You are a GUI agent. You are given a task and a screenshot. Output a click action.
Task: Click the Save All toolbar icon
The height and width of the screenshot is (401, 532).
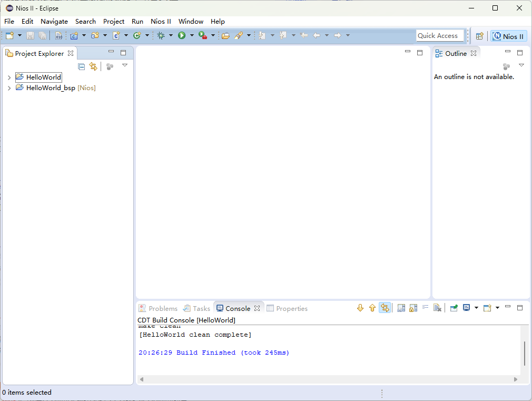(x=43, y=35)
